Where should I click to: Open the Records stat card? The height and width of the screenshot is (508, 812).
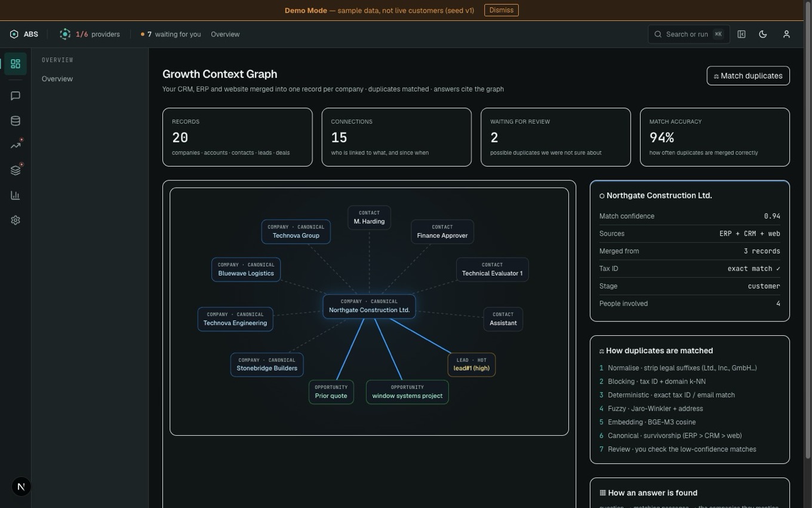tap(237, 137)
